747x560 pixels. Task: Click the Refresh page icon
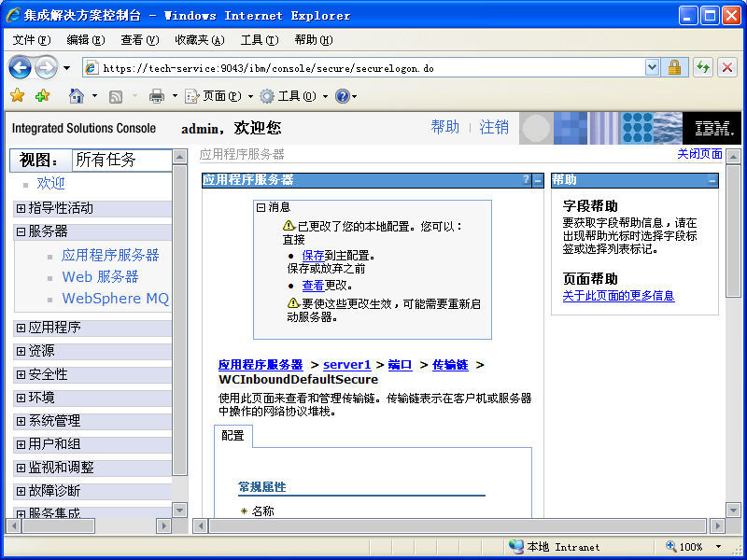pos(702,67)
